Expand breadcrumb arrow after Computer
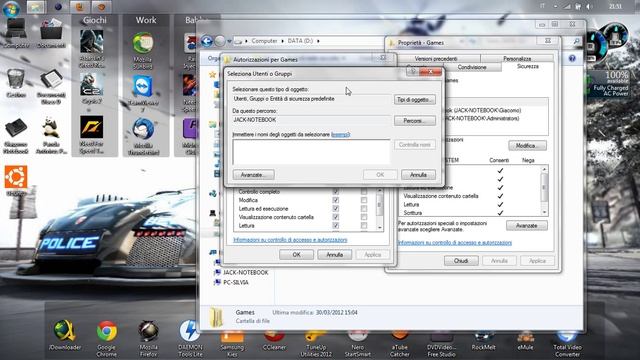The height and width of the screenshot is (360, 640). coord(282,41)
